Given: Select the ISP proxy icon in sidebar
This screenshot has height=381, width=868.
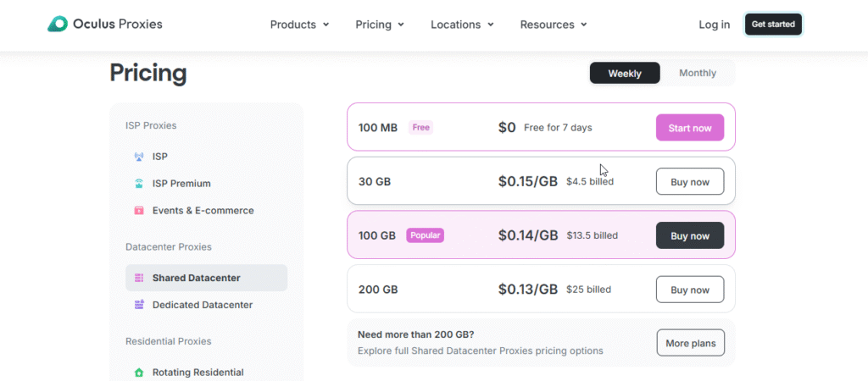Looking at the screenshot, I should [x=139, y=157].
